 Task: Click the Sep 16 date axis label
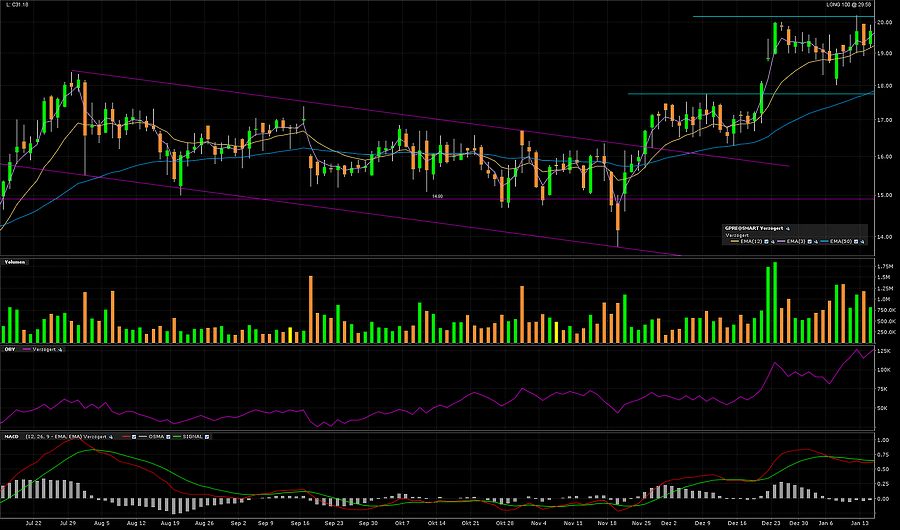(x=300, y=523)
